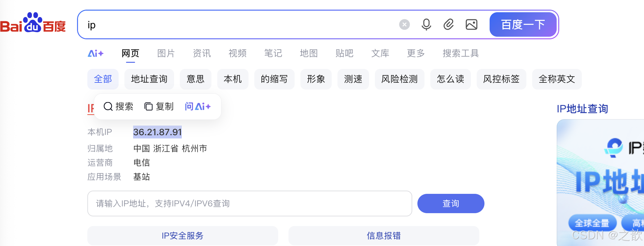Open the 视频 tab
The height and width of the screenshot is (246, 644).
238,53
